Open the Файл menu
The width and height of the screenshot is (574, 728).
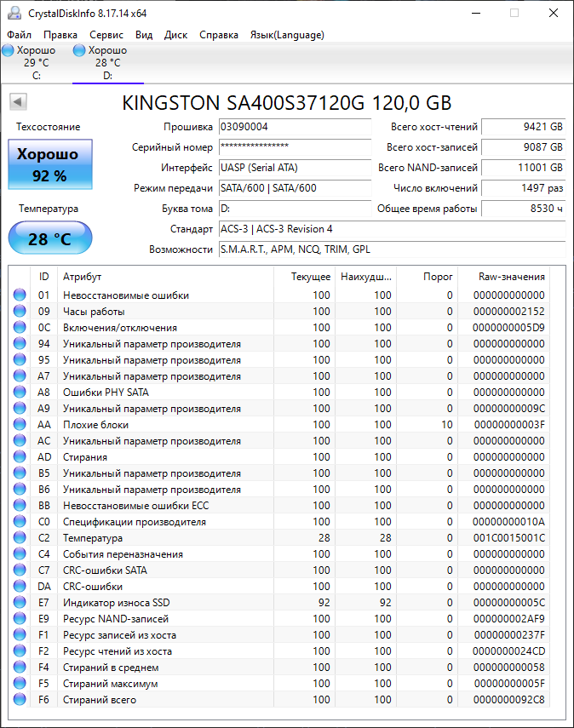19,35
